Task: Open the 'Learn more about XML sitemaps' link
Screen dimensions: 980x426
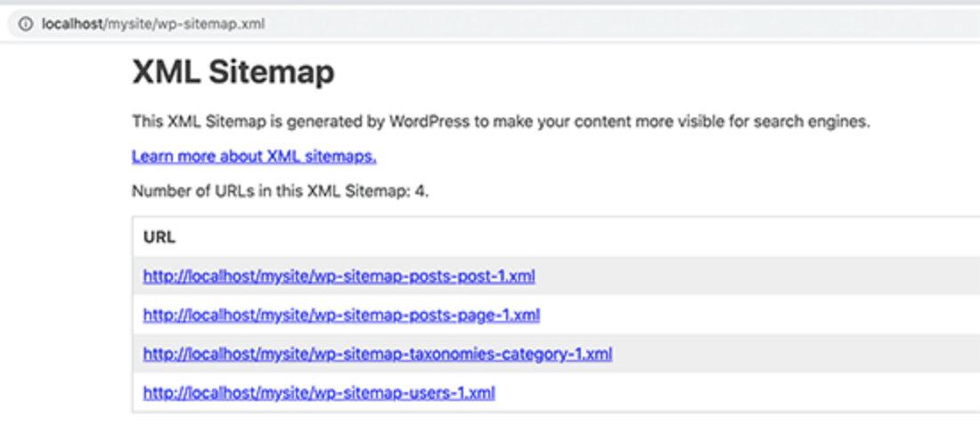Action: 254,157
